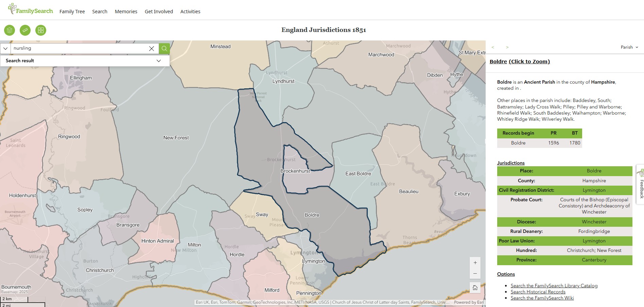This screenshot has width=644, height=307.
Task: Open Search the FamilySearch Wiki link
Action: click(x=542, y=298)
